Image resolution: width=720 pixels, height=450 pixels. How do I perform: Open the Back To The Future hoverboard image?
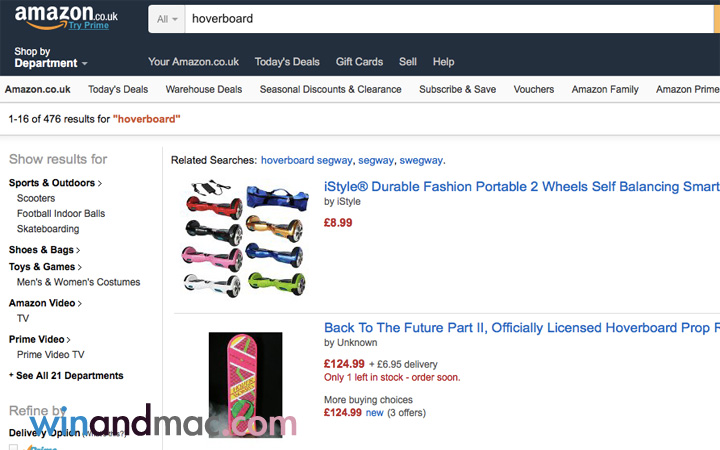coord(245,385)
